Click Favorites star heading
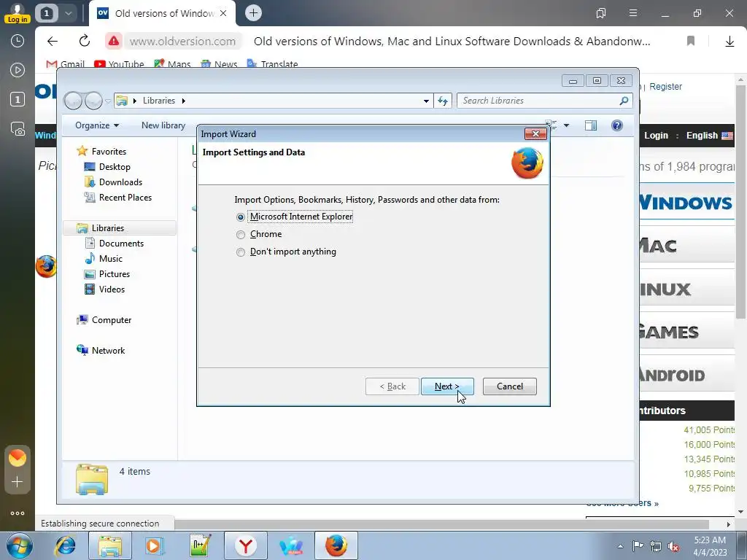 pos(109,152)
